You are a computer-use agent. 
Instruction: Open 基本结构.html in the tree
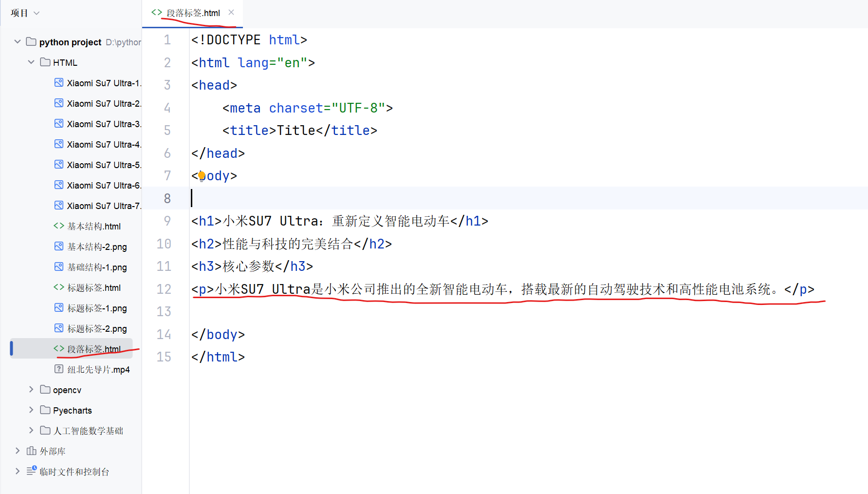click(x=94, y=227)
